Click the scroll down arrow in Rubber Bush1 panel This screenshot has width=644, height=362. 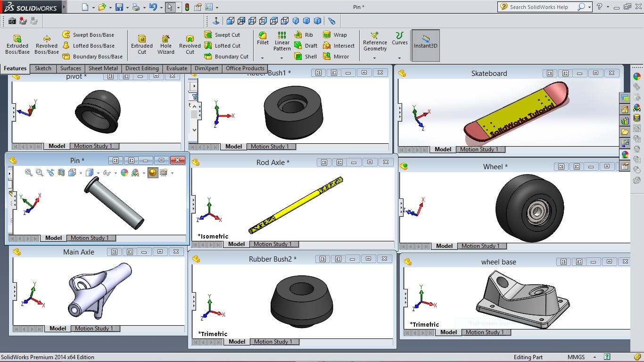pos(194,130)
